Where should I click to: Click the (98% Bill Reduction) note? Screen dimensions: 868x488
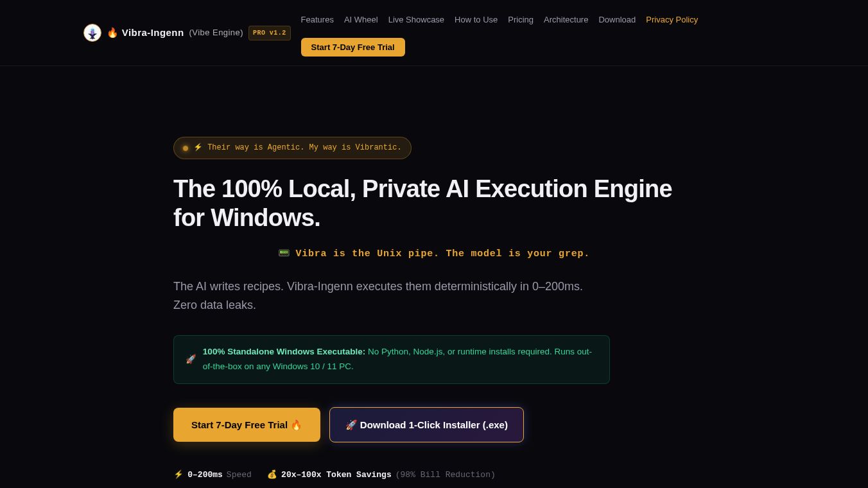[x=446, y=475]
